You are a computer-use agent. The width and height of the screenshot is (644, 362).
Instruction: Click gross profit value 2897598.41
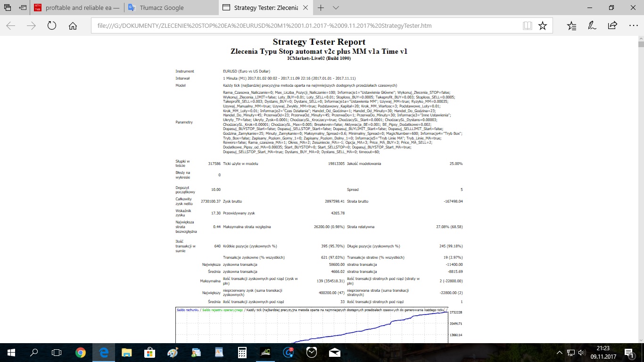click(x=334, y=201)
